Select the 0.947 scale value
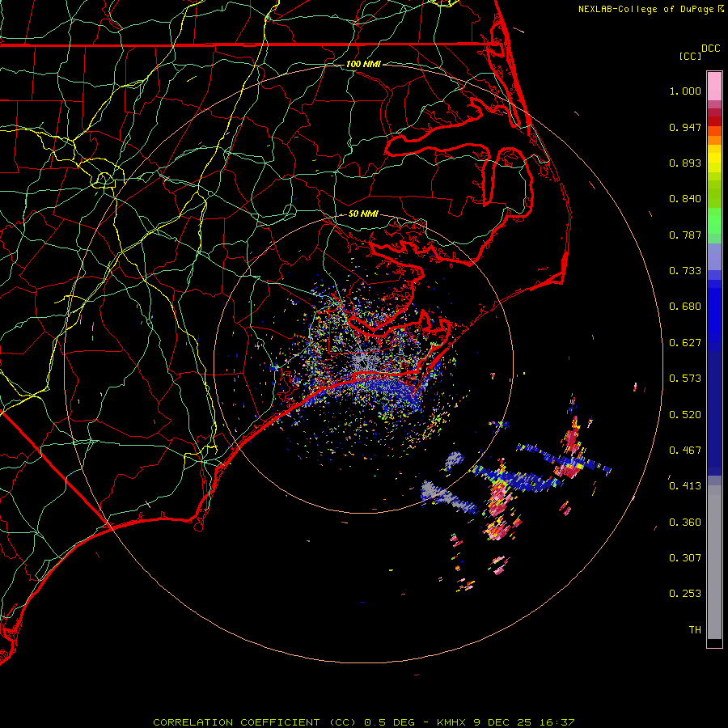 pos(685,127)
